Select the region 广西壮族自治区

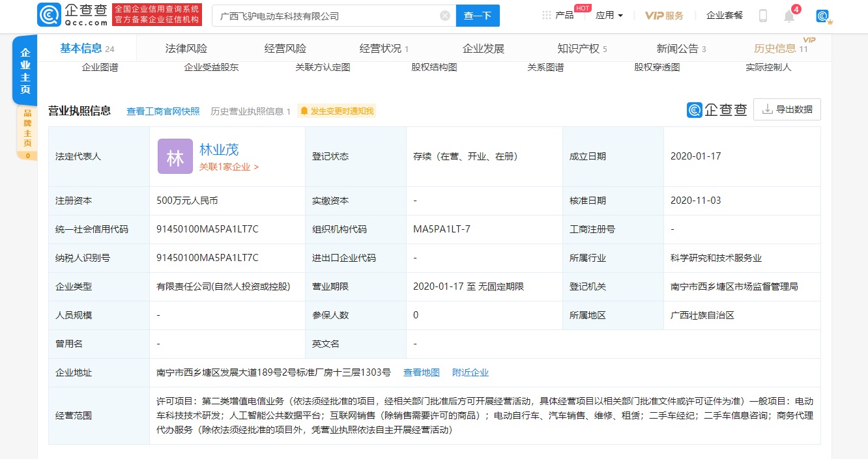click(x=702, y=315)
